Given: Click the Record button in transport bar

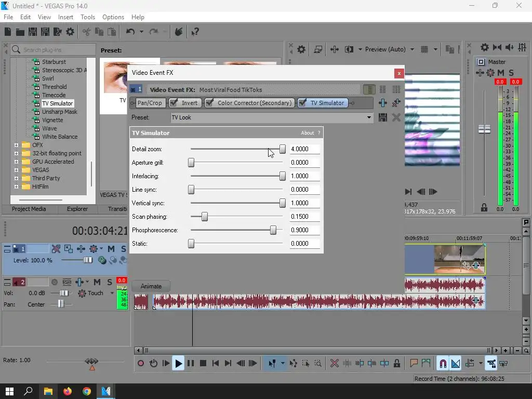Looking at the screenshot, I should click(x=141, y=363).
